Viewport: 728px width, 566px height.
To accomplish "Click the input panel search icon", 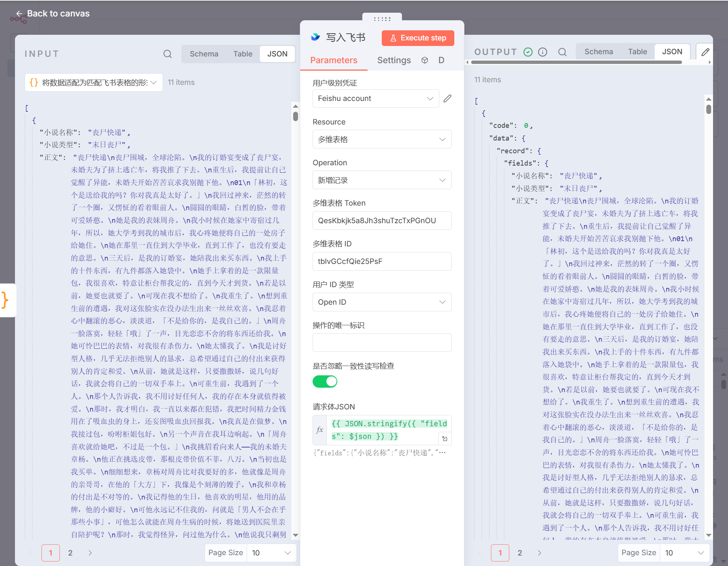I will (x=168, y=54).
